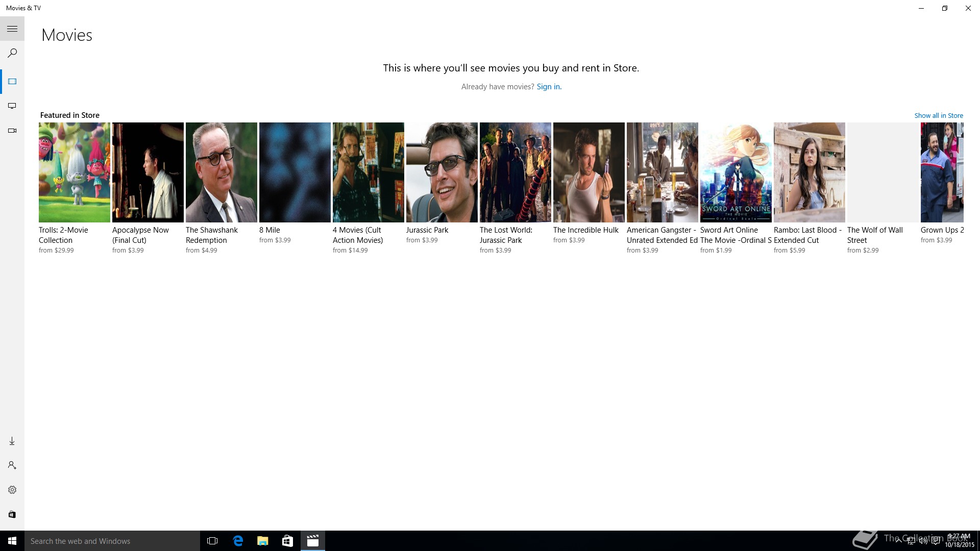Open the Store shopping bag in sidebar
This screenshot has height=551, width=980.
point(12,514)
